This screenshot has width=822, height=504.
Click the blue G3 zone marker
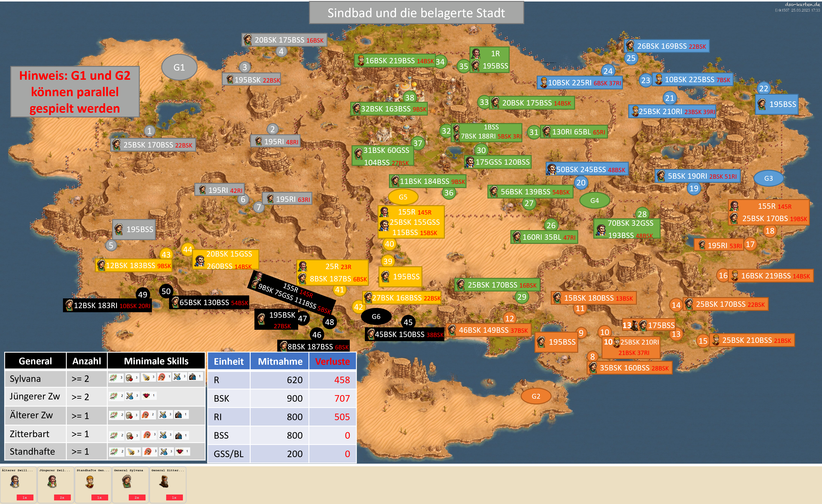(x=768, y=179)
